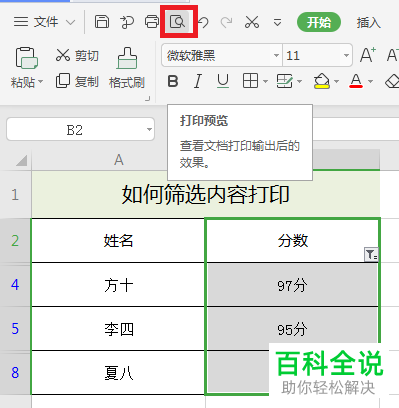This screenshot has height=408, width=399.
Task: Click the scissors icon in quick toolbar
Action: click(252, 22)
